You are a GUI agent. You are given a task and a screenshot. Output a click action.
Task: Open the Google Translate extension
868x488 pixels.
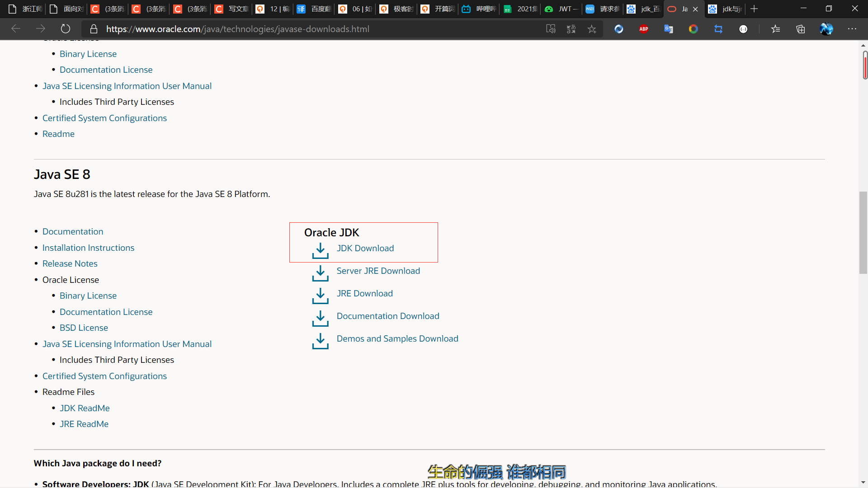(x=669, y=29)
